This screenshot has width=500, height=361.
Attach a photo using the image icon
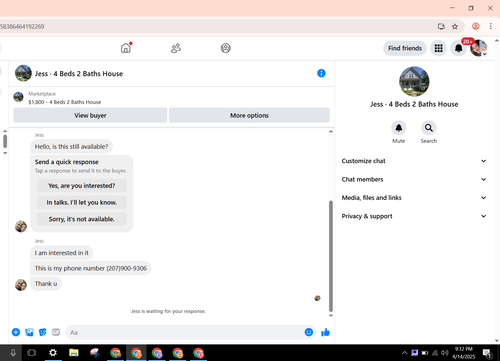tap(29, 332)
